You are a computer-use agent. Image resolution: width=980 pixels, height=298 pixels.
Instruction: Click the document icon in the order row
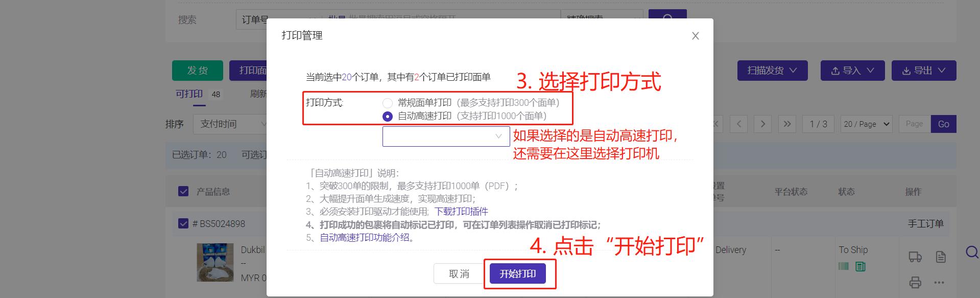pyautogui.click(x=941, y=257)
